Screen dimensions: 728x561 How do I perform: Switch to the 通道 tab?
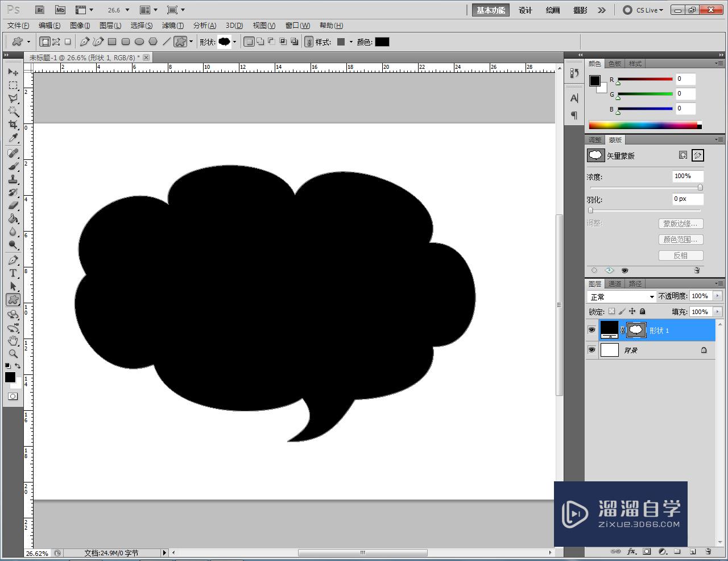(x=615, y=283)
